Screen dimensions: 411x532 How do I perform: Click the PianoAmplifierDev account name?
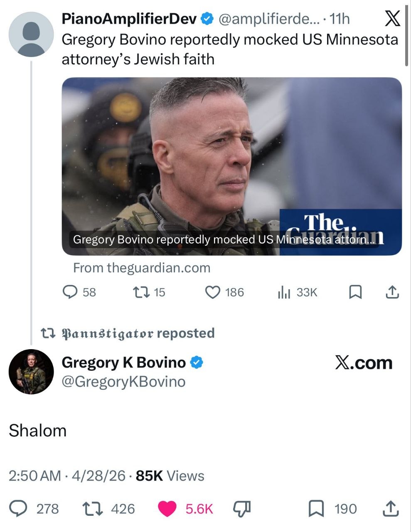pos(129,19)
